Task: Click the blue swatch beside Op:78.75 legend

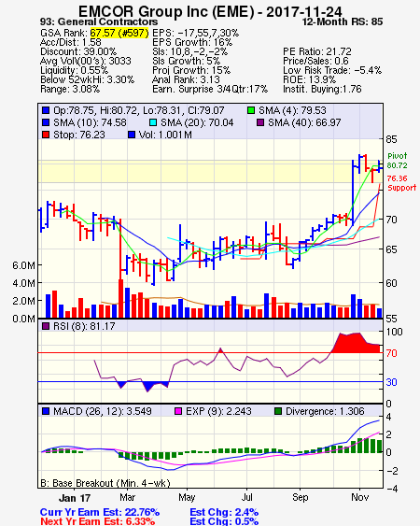Action: tap(46, 110)
